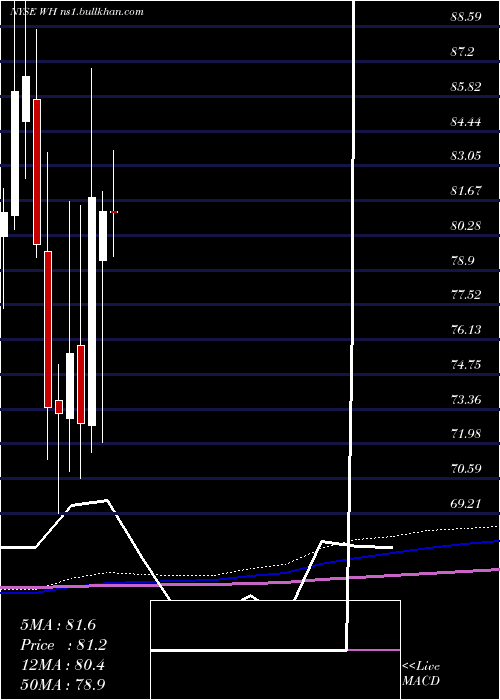Select the 81.67 price axis label
This screenshot has width=500, height=700.
coord(466,191)
